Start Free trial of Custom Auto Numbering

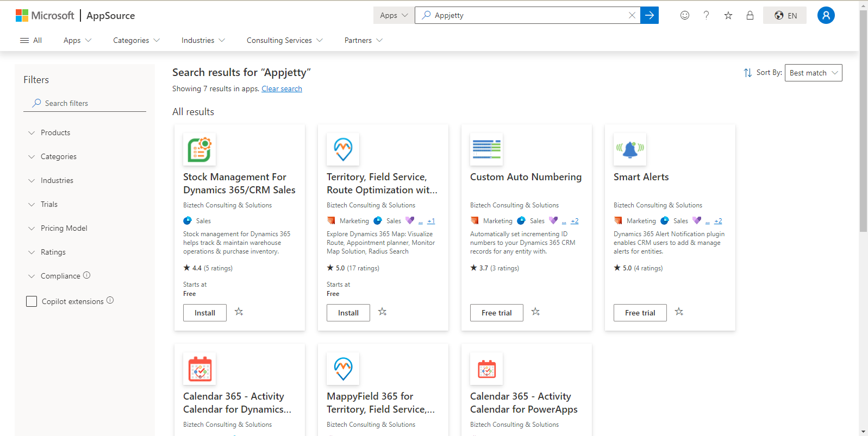(497, 313)
